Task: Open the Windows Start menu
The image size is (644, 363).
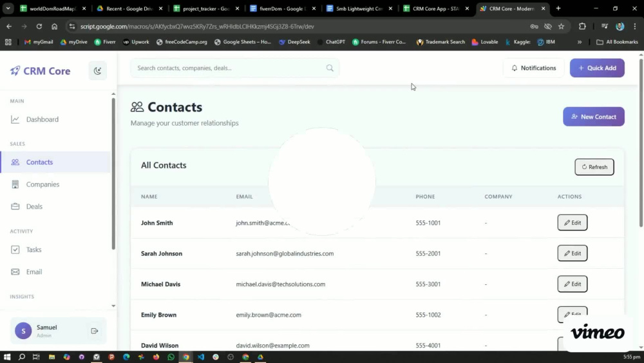Action: (x=7, y=357)
